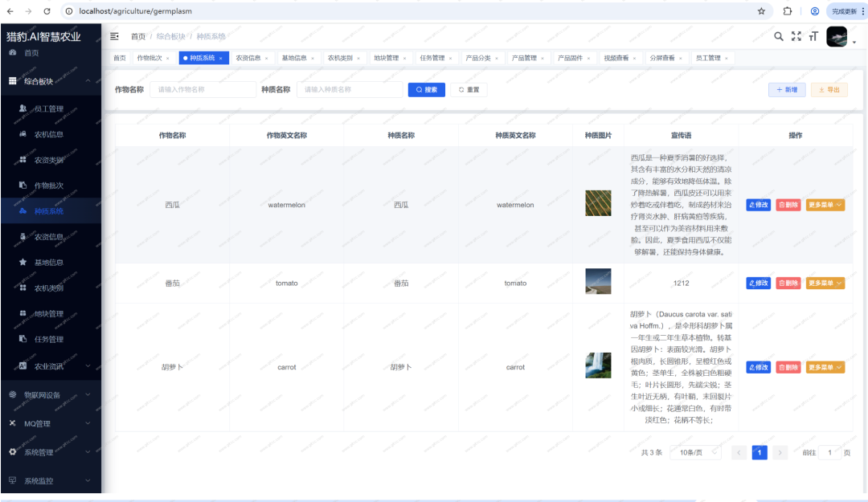The height and width of the screenshot is (502, 868).
Task: Click the browser back arrow
Action: pos(10,11)
